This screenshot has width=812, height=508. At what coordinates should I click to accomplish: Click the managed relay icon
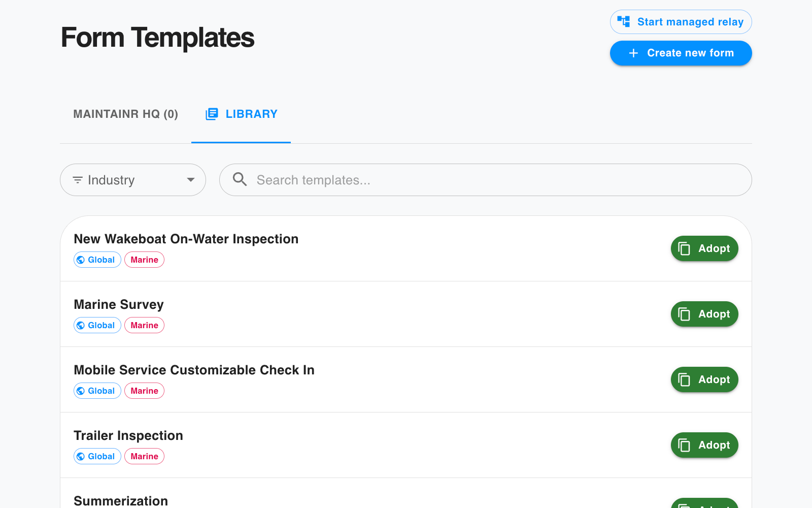623,21
